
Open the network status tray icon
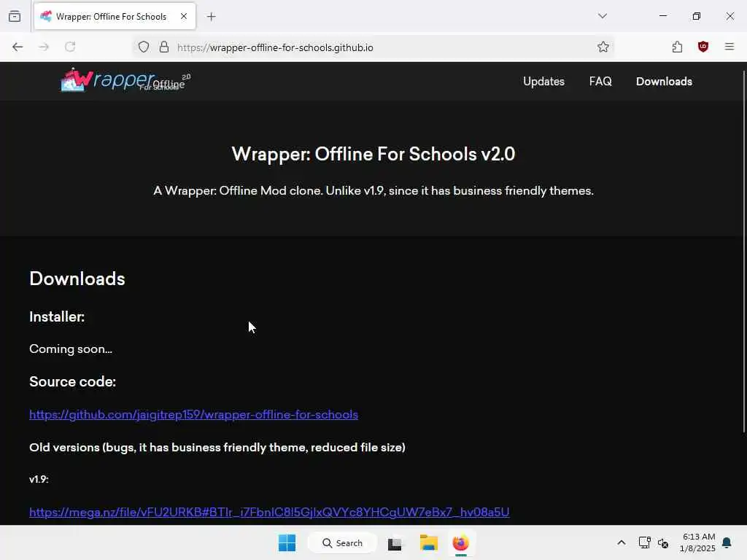click(x=644, y=542)
